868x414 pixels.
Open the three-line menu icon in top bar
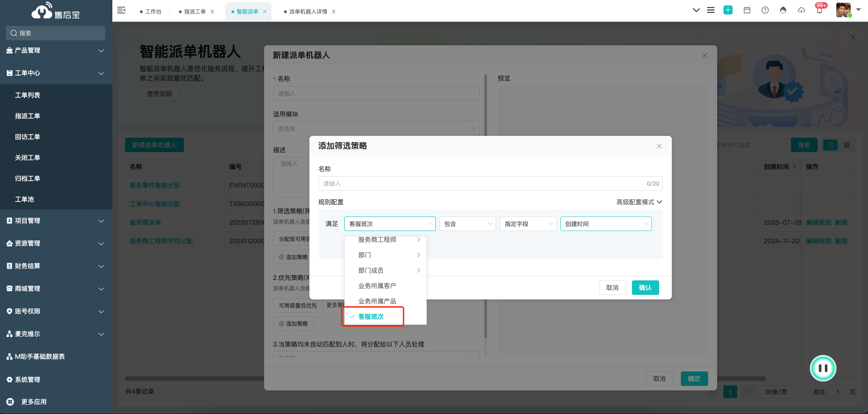click(x=711, y=10)
